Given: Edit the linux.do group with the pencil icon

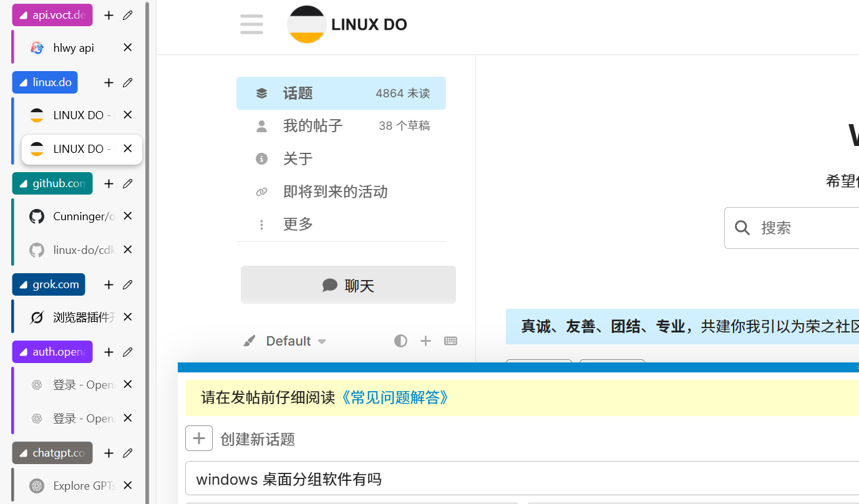Looking at the screenshot, I should pyautogui.click(x=128, y=82).
